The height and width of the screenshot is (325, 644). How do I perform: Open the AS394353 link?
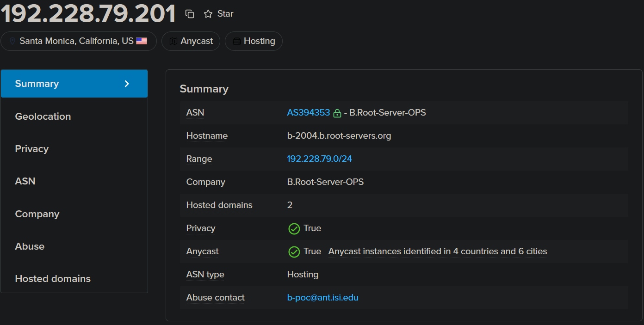pyautogui.click(x=308, y=113)
